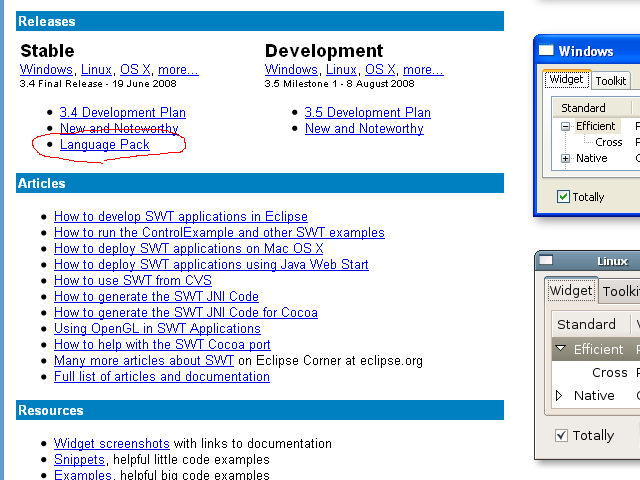
Task: Expand the Native node in Linux tree
Action: coord(559,396)
